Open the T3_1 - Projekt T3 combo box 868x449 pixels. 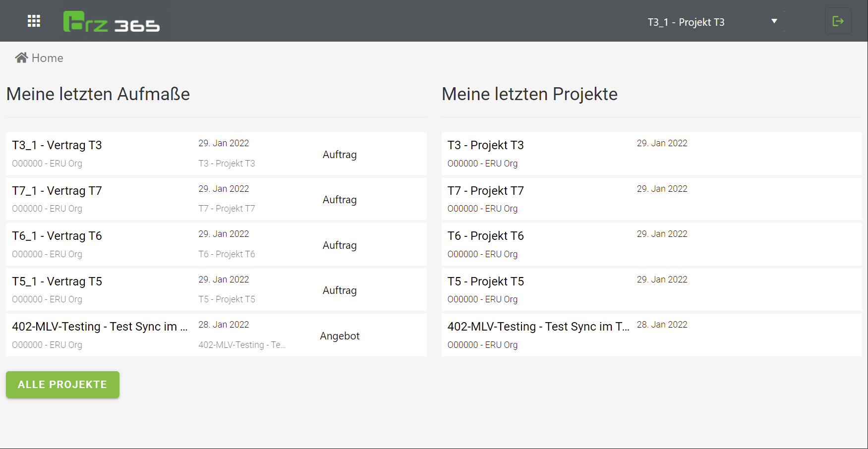click(x=686, y=22)
